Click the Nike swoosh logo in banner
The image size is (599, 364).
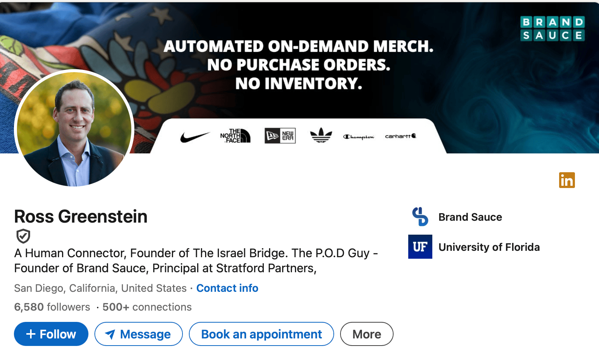[195, 137]
